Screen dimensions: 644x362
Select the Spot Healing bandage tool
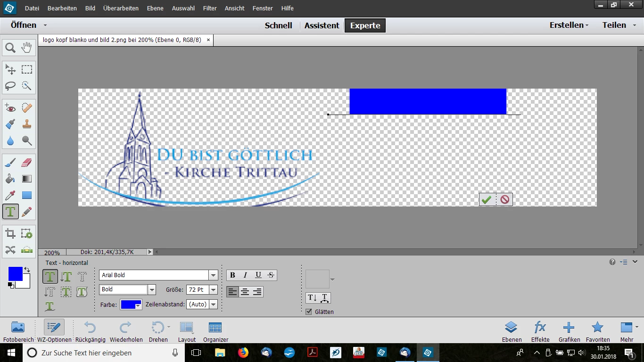pyautogui.click(x=27, y=108)
